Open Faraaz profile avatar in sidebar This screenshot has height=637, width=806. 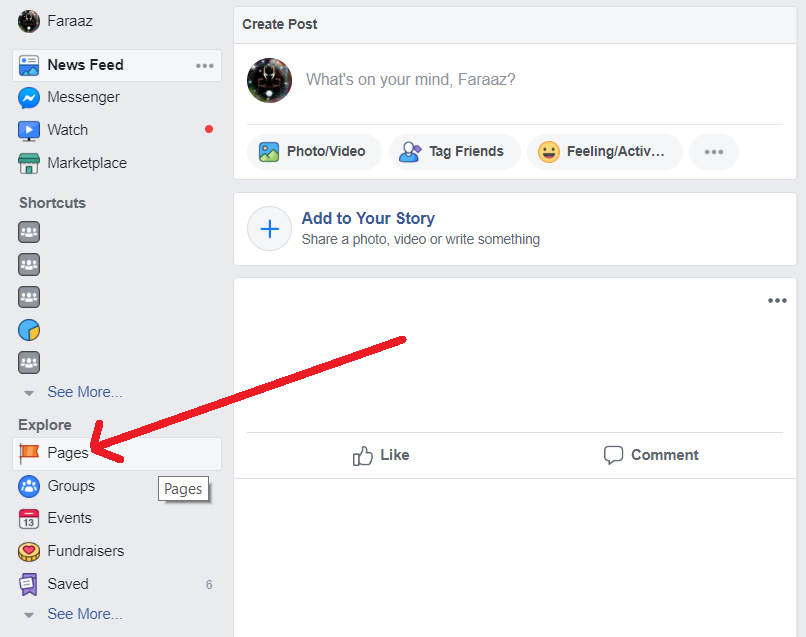29,21
